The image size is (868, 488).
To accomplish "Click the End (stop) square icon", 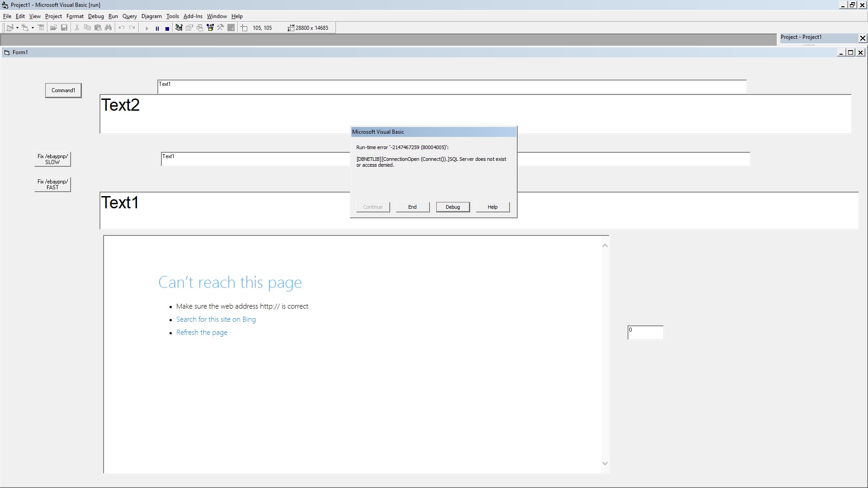I will pyautogui.click(x=167, y=28).
